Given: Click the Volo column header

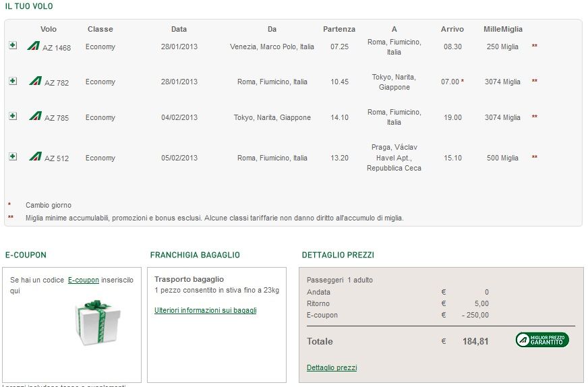Looking at the screenshot, I should pos(49,29).
